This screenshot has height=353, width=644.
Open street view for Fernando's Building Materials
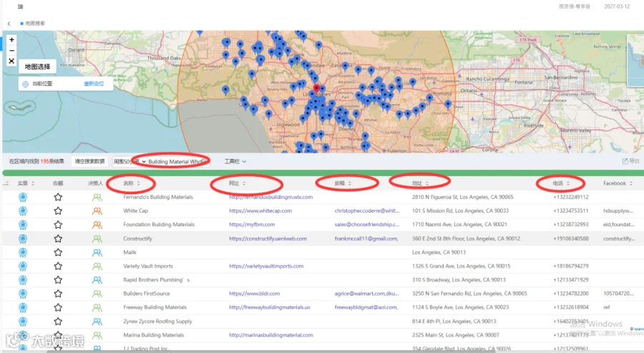point(23,197)
